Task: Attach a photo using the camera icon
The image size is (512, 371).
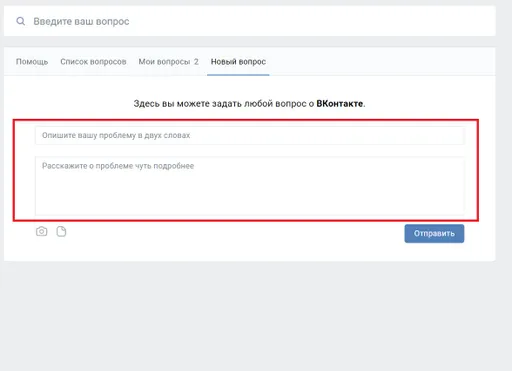Action: [41, 231]
